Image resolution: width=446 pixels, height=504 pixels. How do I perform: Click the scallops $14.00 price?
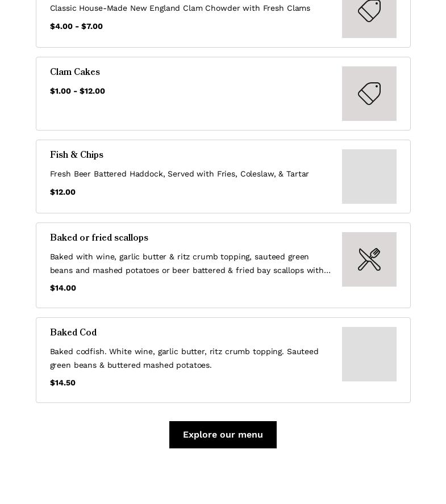(63, 288)
